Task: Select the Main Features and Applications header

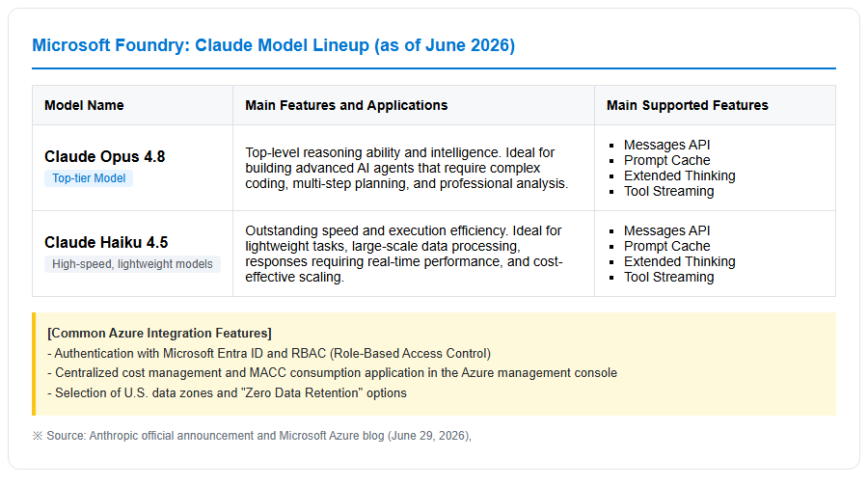Action: [346, 105]
